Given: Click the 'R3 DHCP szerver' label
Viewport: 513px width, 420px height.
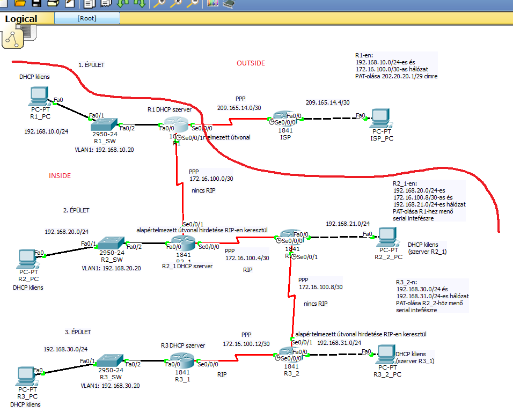Looking at the screenshot, I should (183, 345).
